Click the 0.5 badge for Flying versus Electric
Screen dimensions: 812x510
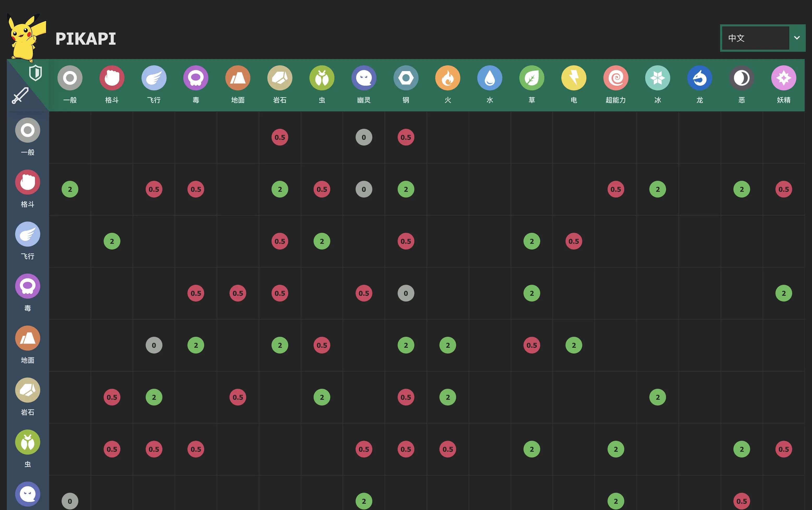click(574, 241)
